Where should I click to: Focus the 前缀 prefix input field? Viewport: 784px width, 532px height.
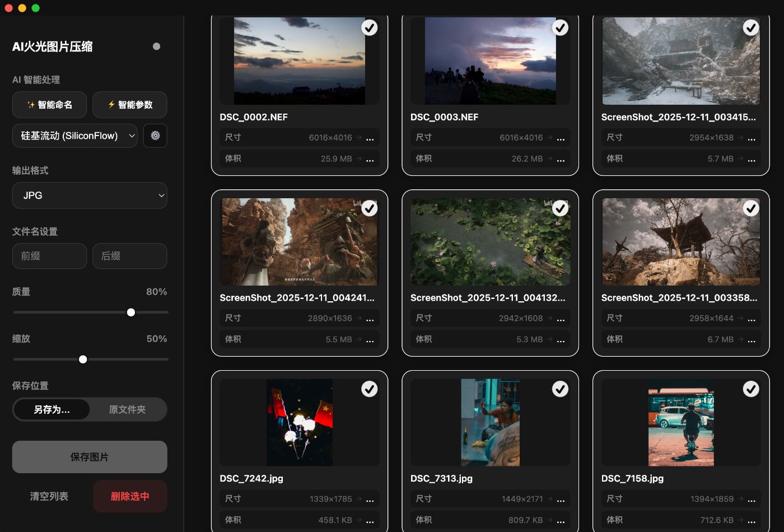click(49, 256)
